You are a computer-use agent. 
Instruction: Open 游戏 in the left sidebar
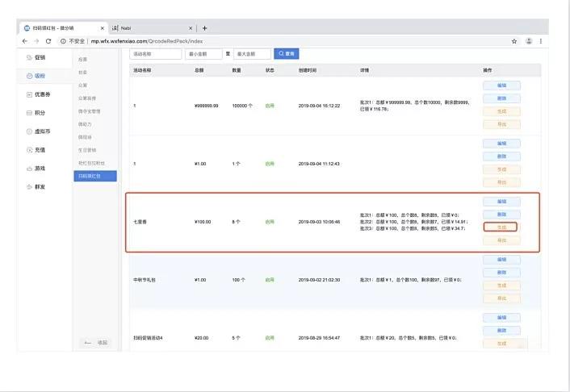coord(36,169)
